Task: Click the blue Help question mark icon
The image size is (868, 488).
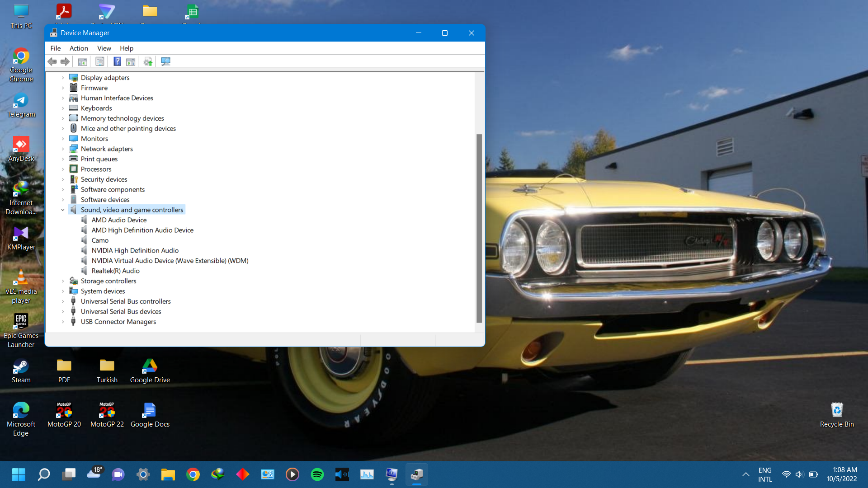Action: (x=117, y=61)
